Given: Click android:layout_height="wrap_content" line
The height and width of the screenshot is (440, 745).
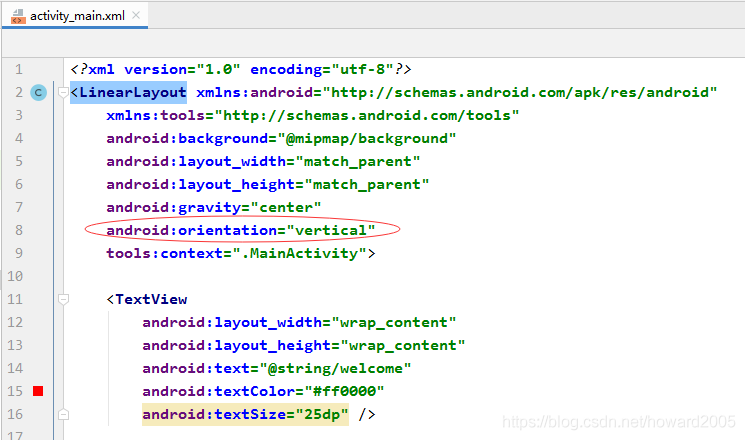Looking at the screenshot, I should (304, 345).
